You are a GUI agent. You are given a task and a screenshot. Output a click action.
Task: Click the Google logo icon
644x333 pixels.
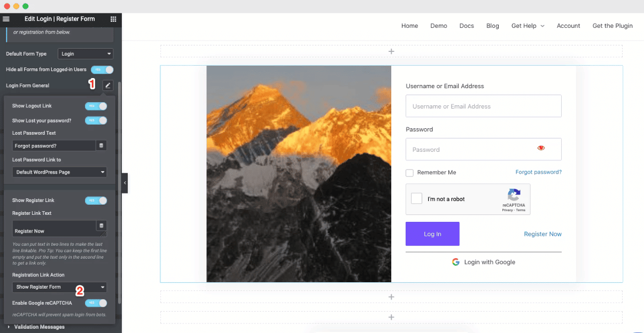(456, 262)
